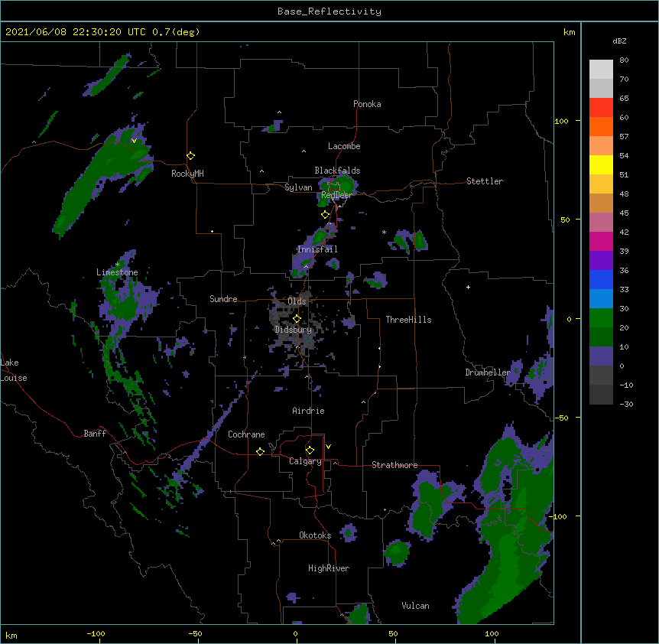This screenshot has width=659, height=644.
Task: Click the HighRiver label
Action: click(329, 568)
